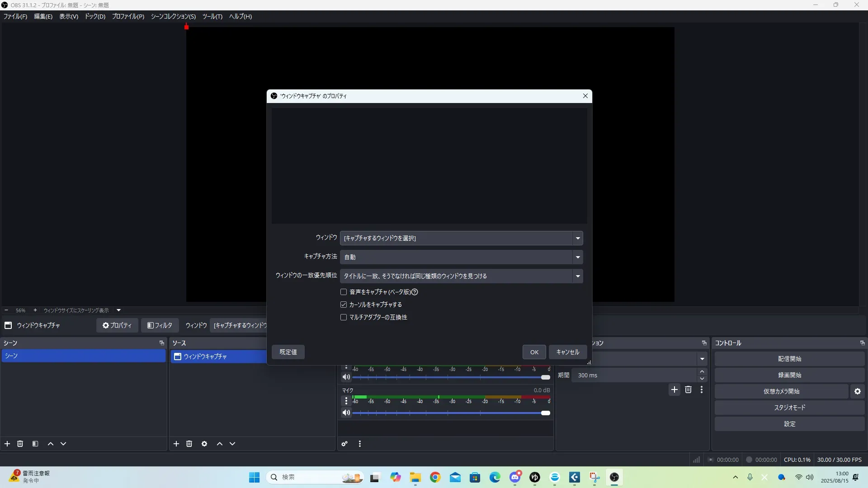Click add source plus icon
Image resolution: width=868 pixels, height=488 pixels.
click(176, 444)
